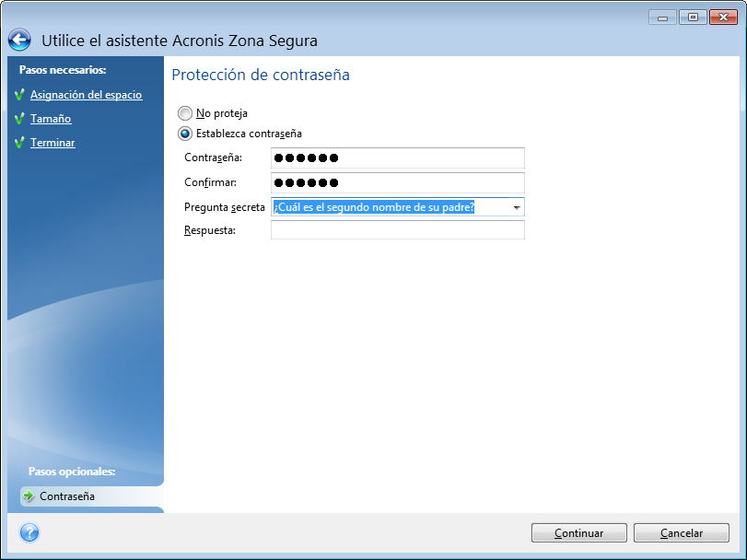
Task: Go to the Tamaño step
Action: pos(51,119)
